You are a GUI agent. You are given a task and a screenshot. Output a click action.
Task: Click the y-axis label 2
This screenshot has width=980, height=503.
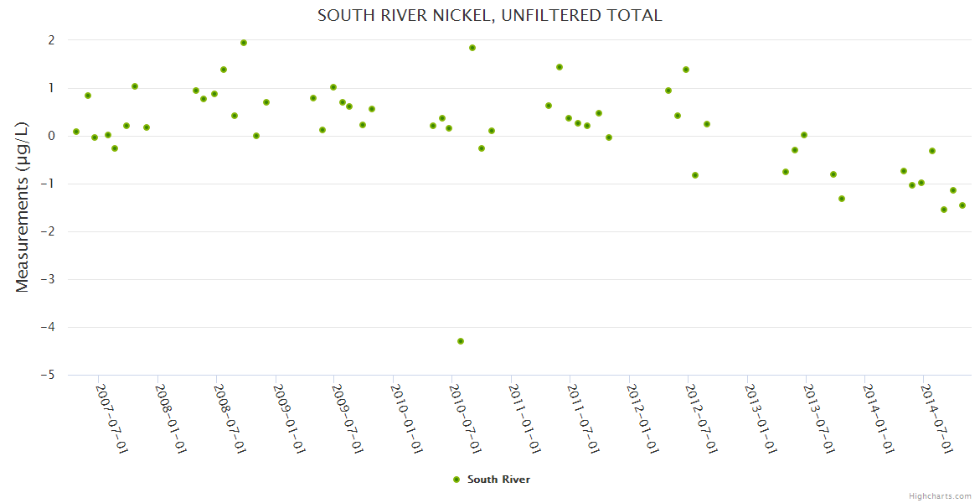coord(51,40)
